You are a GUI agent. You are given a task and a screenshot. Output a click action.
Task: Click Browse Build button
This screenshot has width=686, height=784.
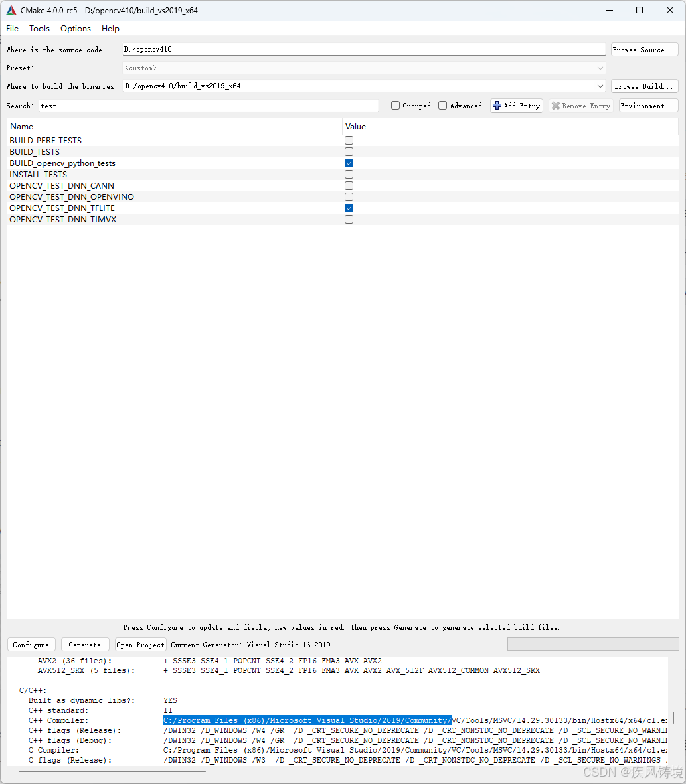pos(644,86)
